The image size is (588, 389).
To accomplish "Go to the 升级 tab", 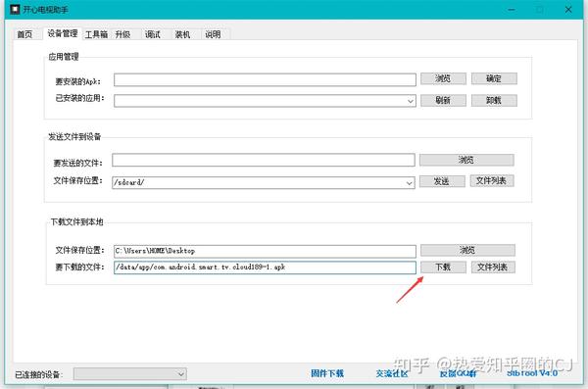I will 122,34.
